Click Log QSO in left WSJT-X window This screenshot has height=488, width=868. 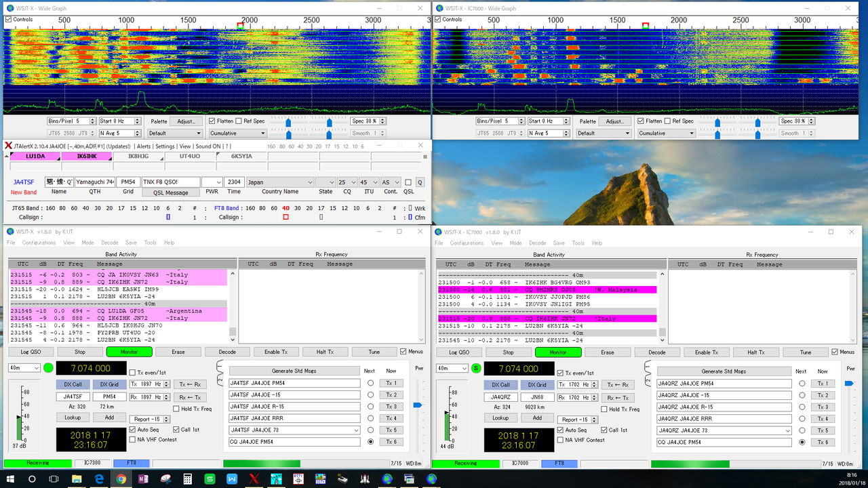click(31, 352)
